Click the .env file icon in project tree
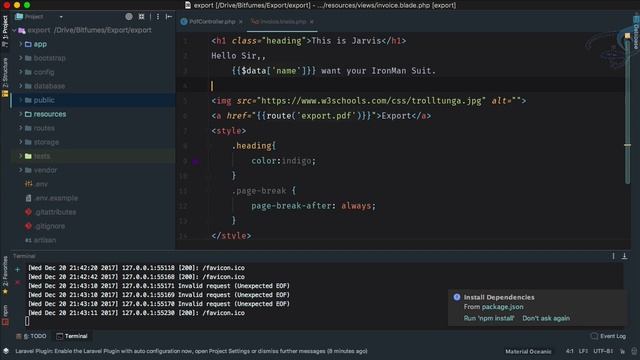The height and width of the screenshot is (360, 640). point(28,184)
